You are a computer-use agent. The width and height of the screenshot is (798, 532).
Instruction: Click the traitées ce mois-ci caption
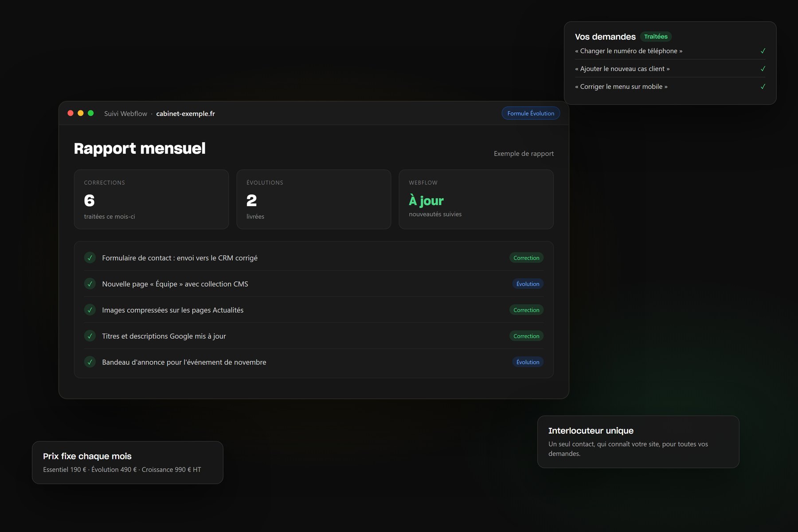point(110,216)
